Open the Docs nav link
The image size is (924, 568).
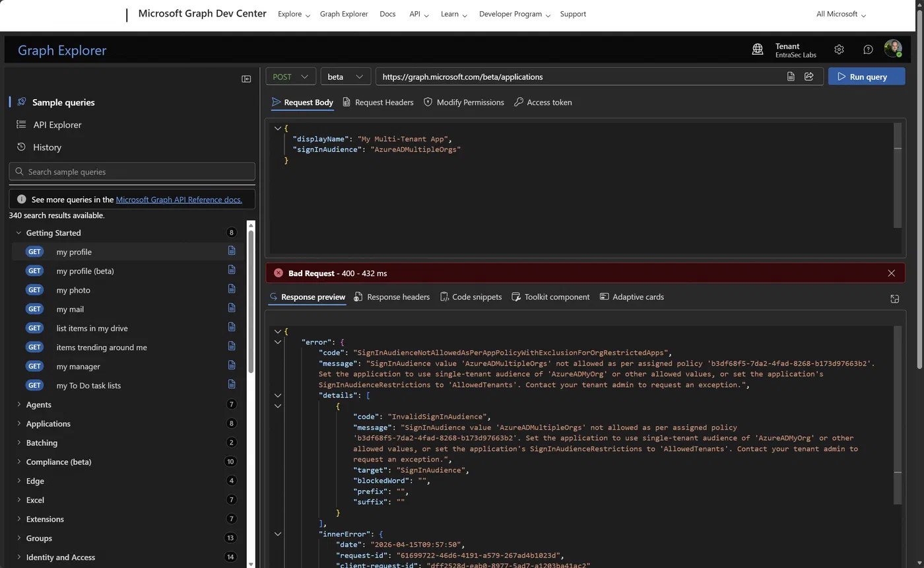coord(387,14)
